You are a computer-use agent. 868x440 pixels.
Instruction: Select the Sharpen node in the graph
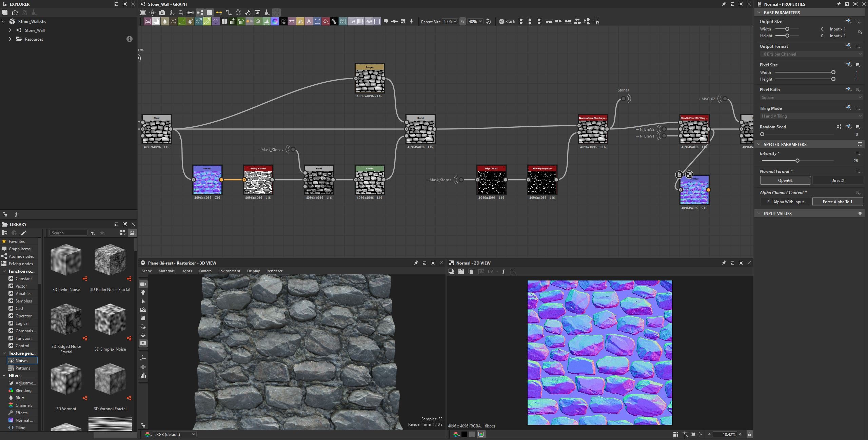click(370, 78)
